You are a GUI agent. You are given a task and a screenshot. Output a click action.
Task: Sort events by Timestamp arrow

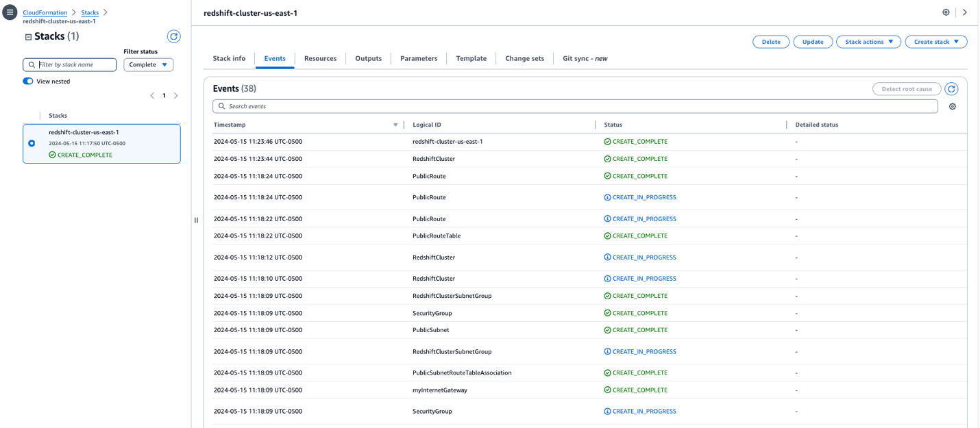point(395,125)
